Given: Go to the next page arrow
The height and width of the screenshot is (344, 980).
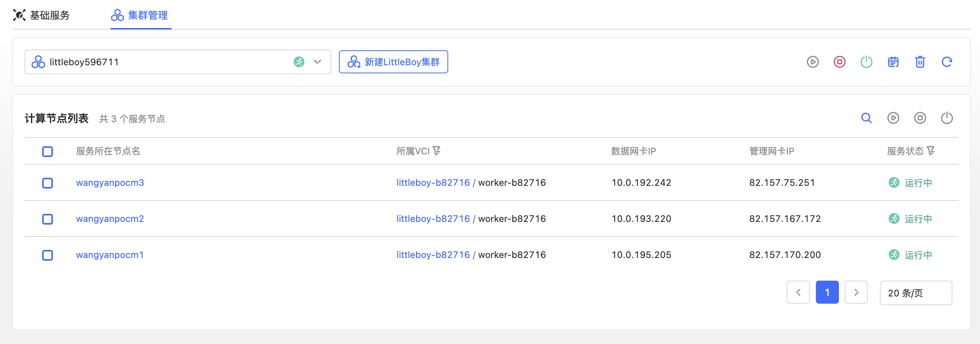Looking at the screenshot, I should coord(856,293).
